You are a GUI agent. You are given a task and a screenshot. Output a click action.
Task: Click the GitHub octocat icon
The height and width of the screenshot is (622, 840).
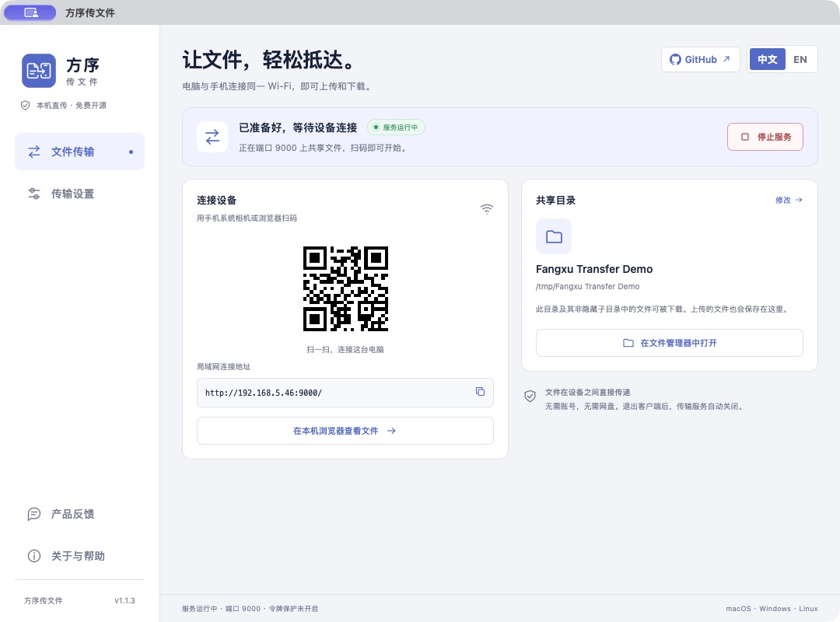(676, 59)
